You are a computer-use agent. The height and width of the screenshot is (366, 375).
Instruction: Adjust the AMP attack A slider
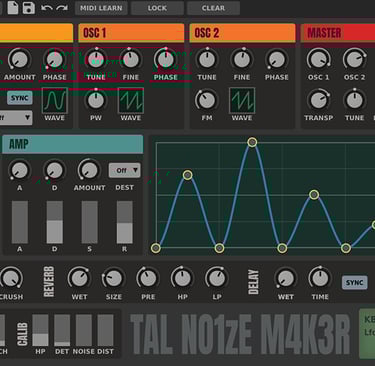click(20, 222)
